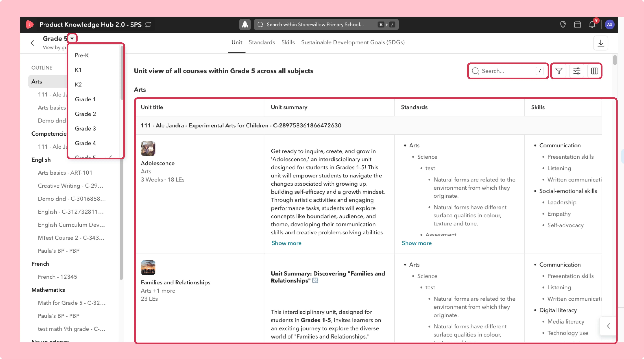The width and height of the screenshot is (644, 359).
Task: Open the AS profile avatar
Action: point(610,25)
